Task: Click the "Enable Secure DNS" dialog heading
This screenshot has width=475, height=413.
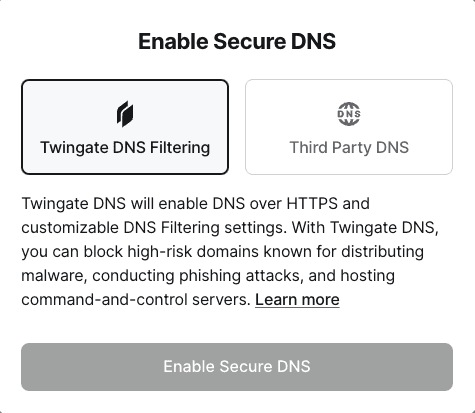Action: coord(237,41)
